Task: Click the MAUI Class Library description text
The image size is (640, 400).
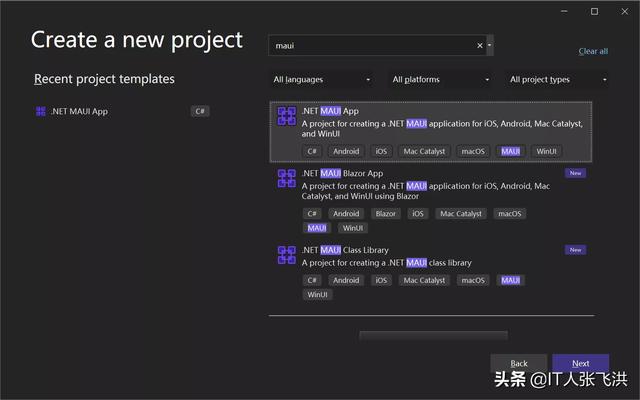Action: 387,263
